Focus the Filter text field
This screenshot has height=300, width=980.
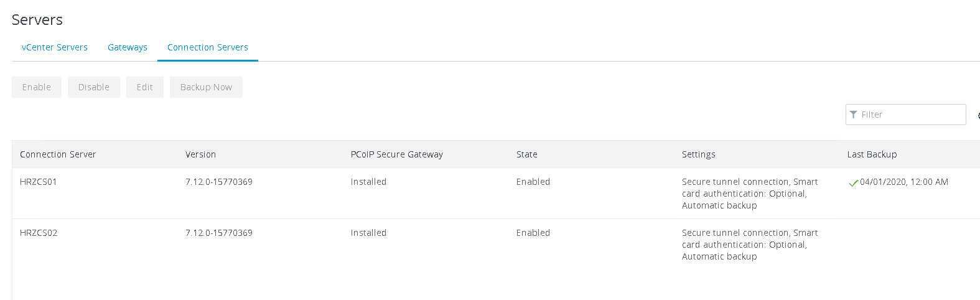[x=905, y=115]
